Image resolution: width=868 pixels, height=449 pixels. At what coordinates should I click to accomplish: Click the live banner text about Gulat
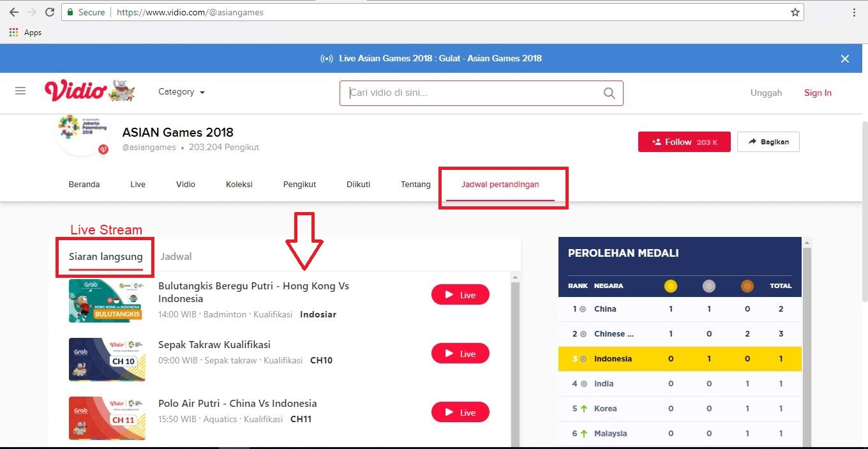tap(440, 59)
